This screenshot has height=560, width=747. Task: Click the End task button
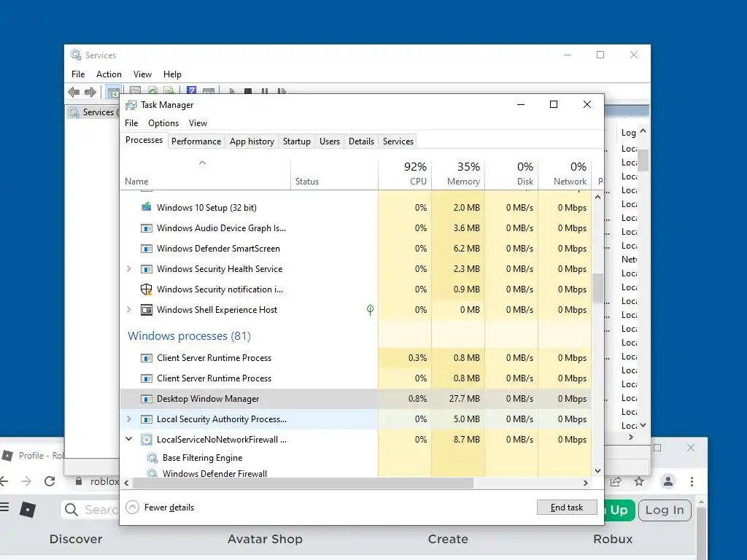click(x=567, y=507)
